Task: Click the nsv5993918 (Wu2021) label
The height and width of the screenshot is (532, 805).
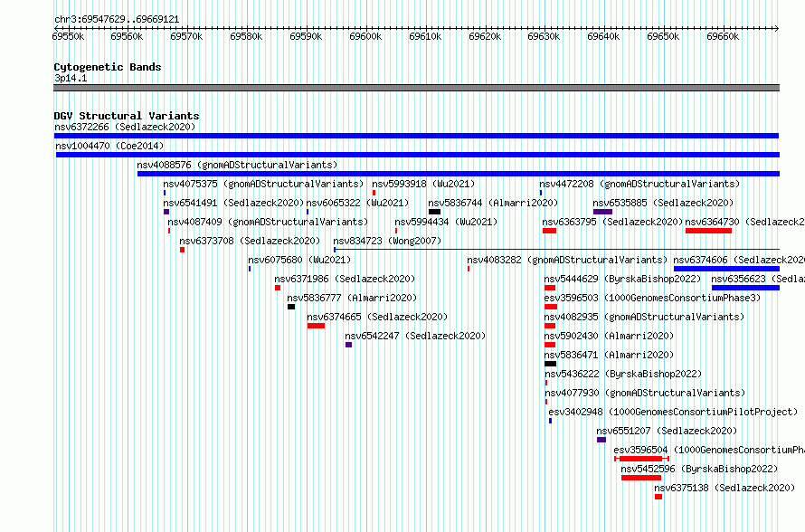Action: pyautogui.click(x=423, y=184)
